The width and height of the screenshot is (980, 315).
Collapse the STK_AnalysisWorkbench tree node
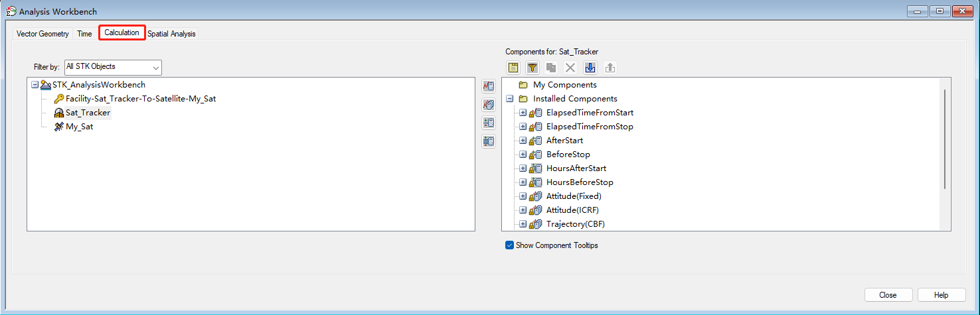pyautogui.click(x=35, y=85)
